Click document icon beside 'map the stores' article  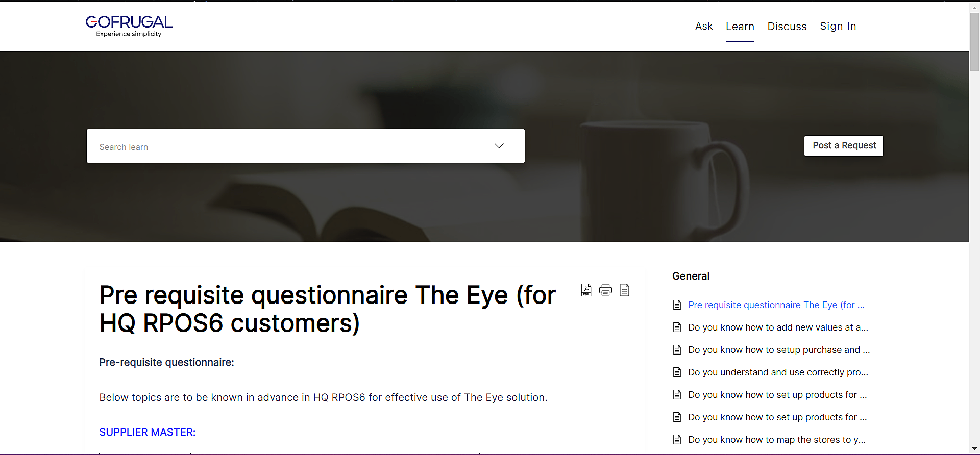click(x=677, y=440)
